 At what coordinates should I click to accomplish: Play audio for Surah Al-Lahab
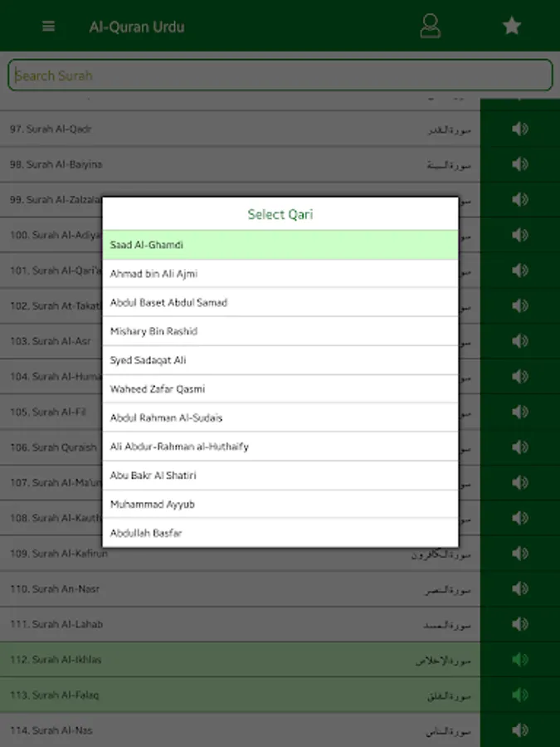pyautogui.click(x=520, y=624)
